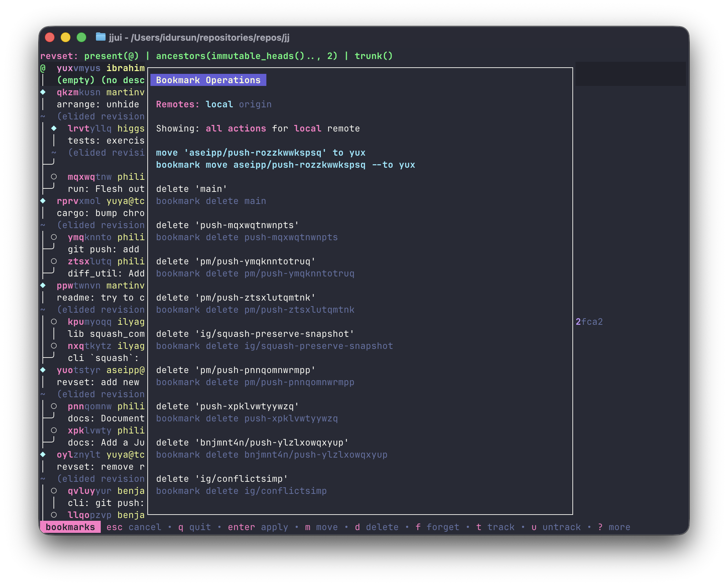Click the green zoom window button
This screenshot has height=586, width=728.
point(81,37)
